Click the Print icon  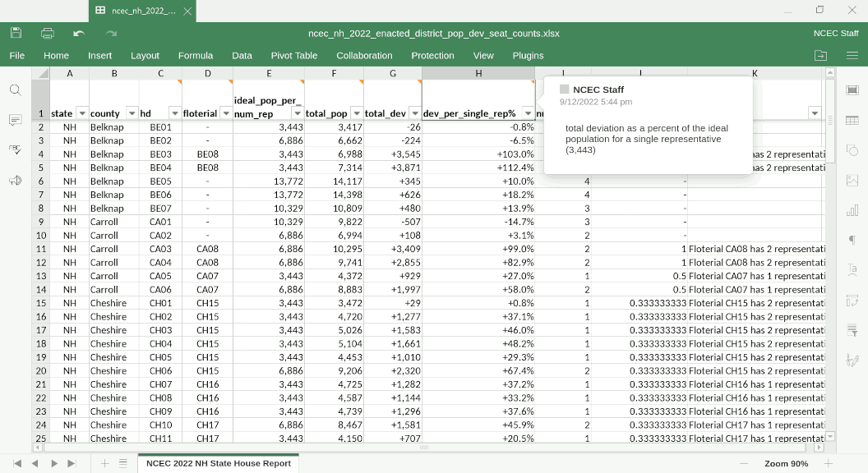(48, 33)
